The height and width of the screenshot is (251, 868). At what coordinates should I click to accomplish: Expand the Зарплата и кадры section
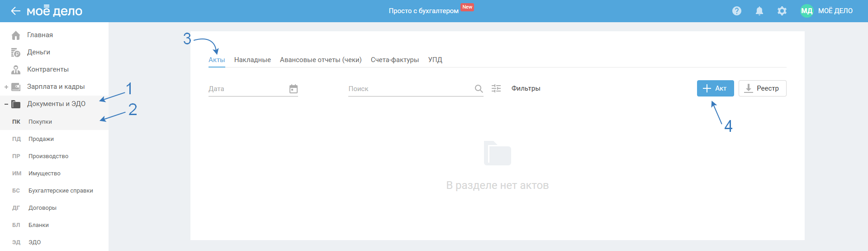pyautogui.click(x=6, y=87)
